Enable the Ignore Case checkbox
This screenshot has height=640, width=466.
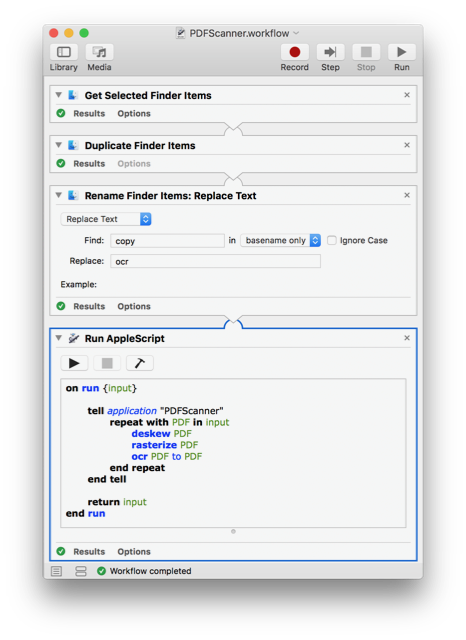tap(332, 240)
